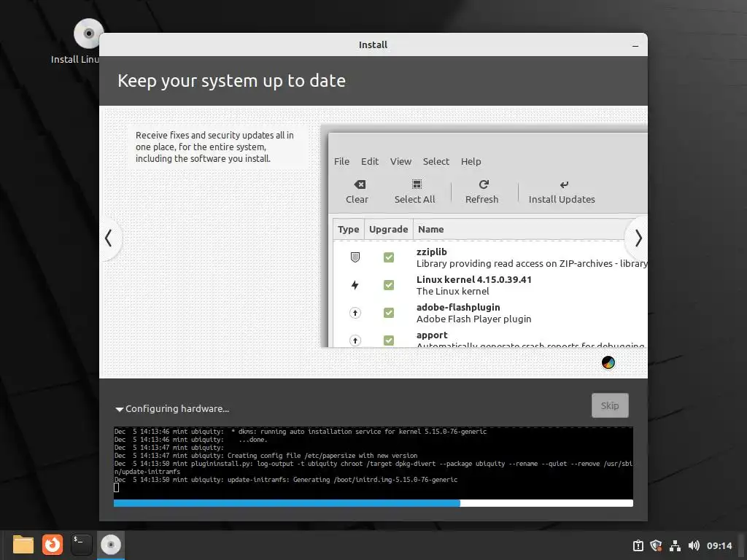Screen dimensions: 747x560
Task: Click the Install window title
Action: click(x=373, y=44)
